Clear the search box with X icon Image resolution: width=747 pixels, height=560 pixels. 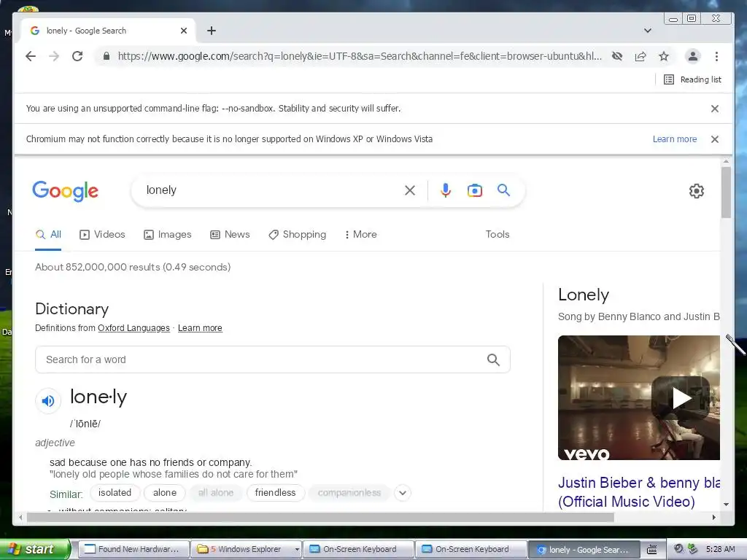click(410, 190)
